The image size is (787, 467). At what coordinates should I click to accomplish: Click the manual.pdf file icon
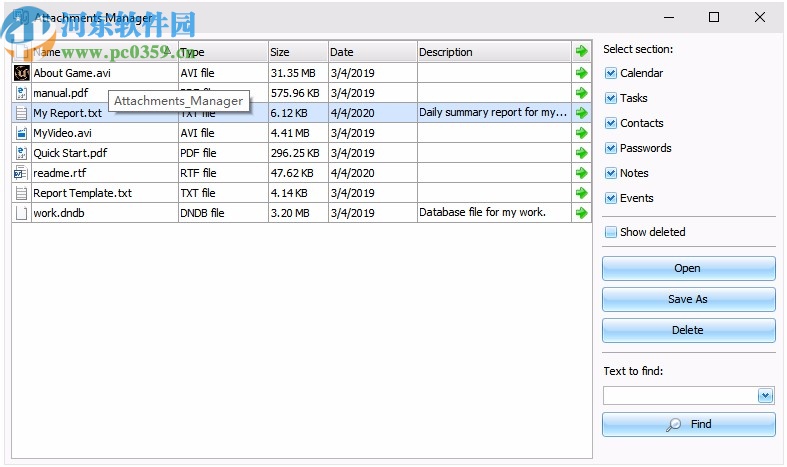point(22,93)
